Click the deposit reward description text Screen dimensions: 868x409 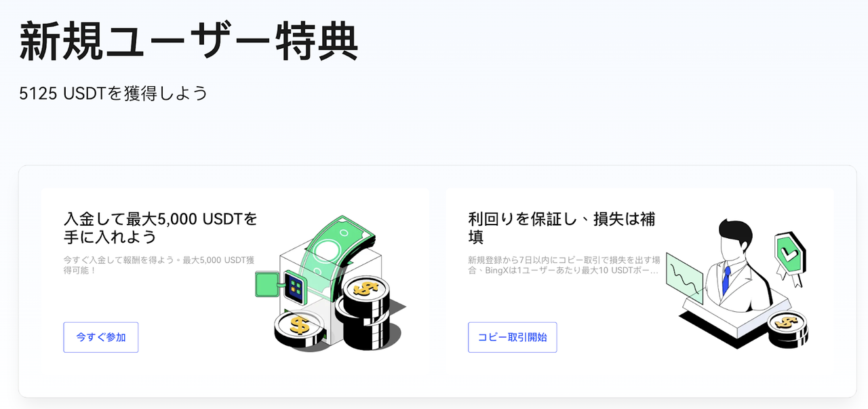[159, 265]
